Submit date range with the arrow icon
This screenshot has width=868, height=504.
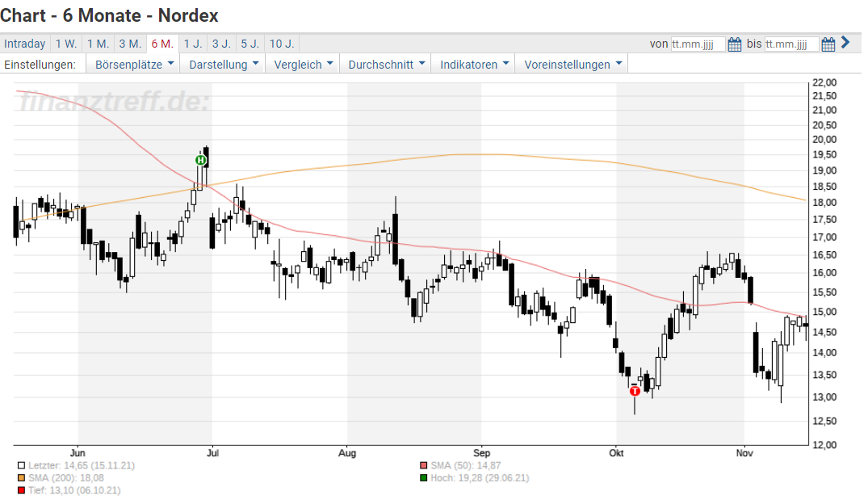point(845,42)
